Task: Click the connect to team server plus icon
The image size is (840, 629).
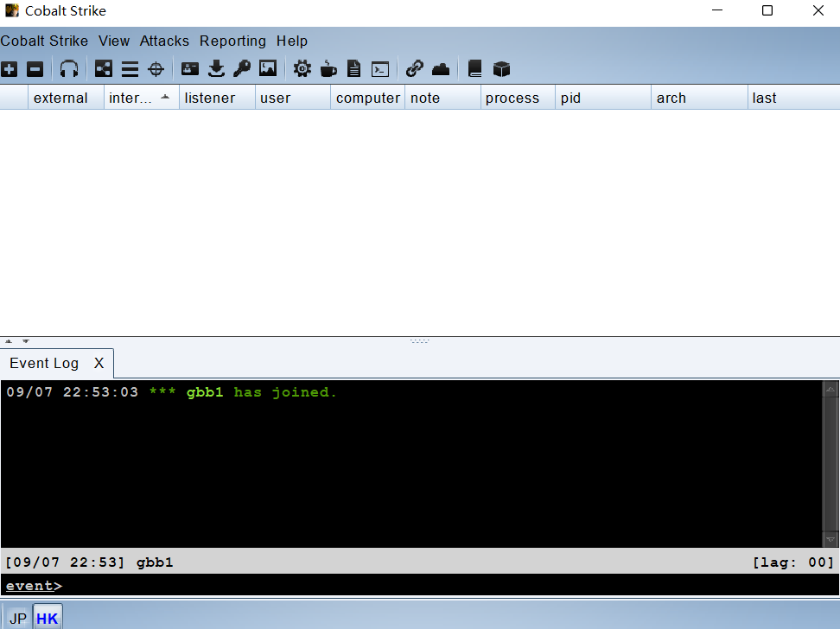Action: [x=10, y=69]
